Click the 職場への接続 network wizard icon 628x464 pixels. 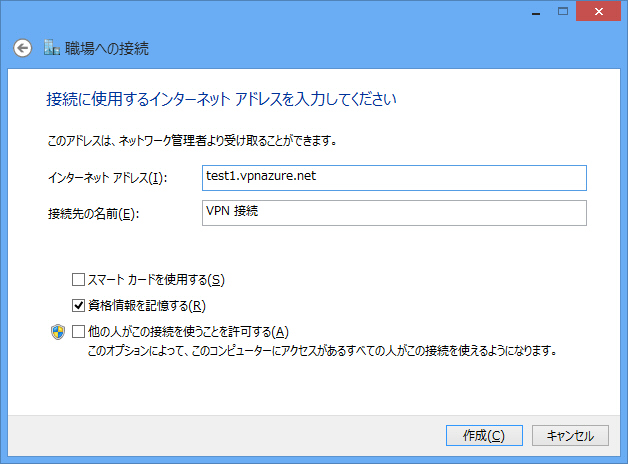click(52, 48)
